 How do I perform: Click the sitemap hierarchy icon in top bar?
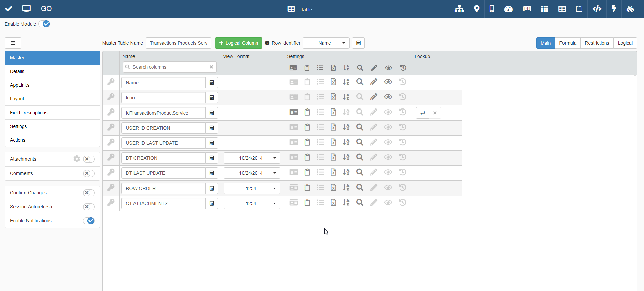click(459, 9)
